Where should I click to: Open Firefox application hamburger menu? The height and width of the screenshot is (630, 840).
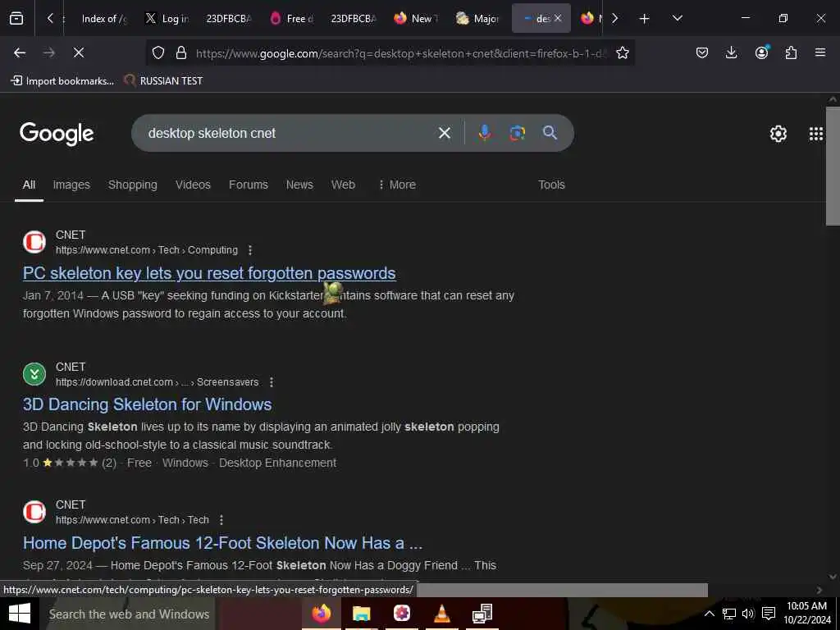[820, 52]
